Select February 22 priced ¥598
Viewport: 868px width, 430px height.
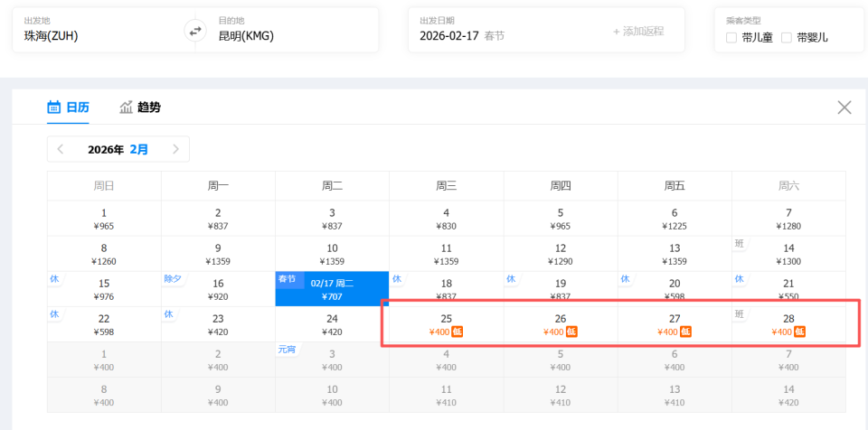point(104,325)
